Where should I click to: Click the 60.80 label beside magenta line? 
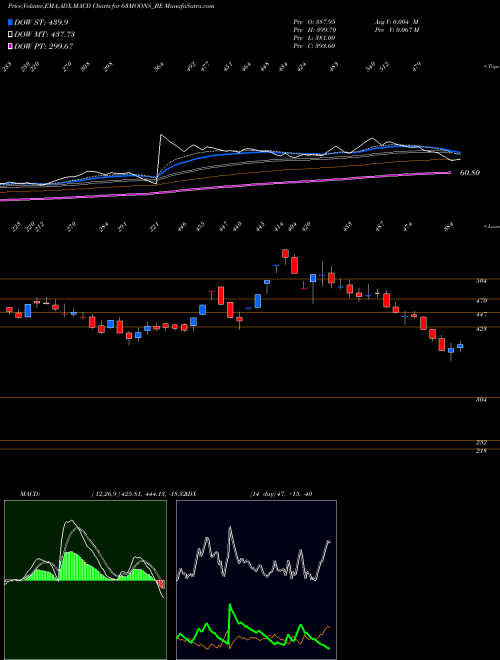[x=470, y=173]
